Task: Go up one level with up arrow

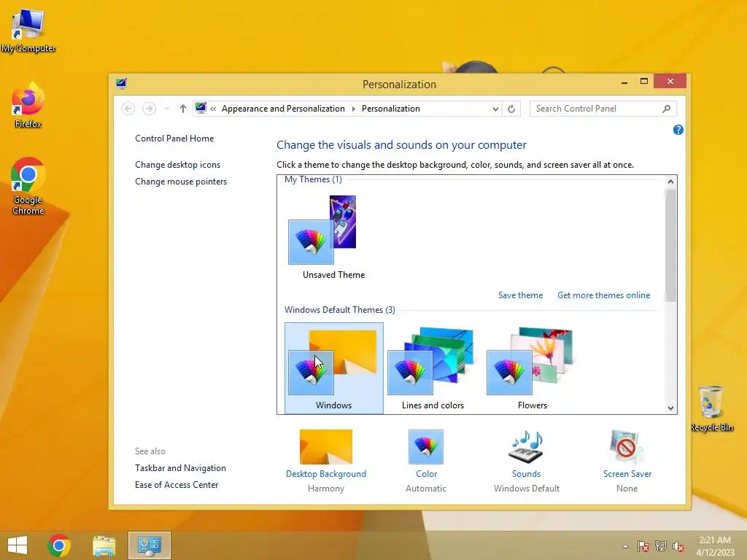Action: tap(182, 109)
